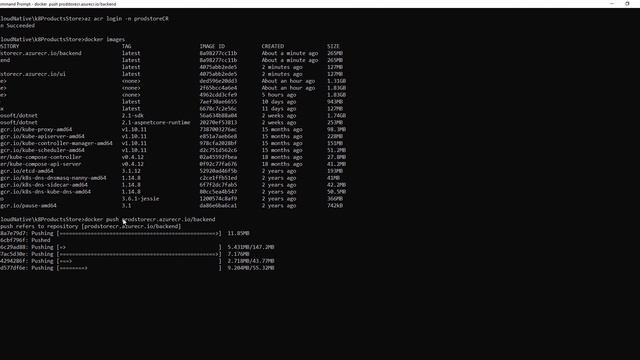
Task: Click the 'Succeeded' login result text
Action: 20,26
